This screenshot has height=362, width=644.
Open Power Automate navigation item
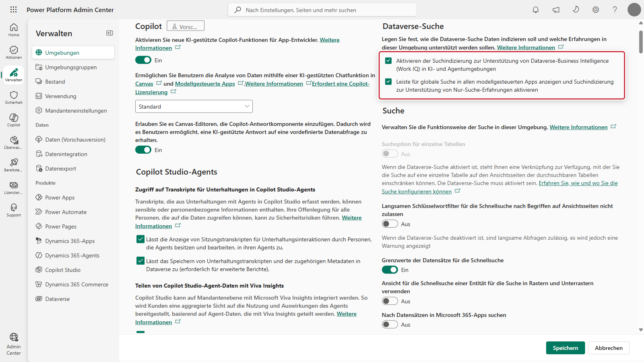[73, 212]
